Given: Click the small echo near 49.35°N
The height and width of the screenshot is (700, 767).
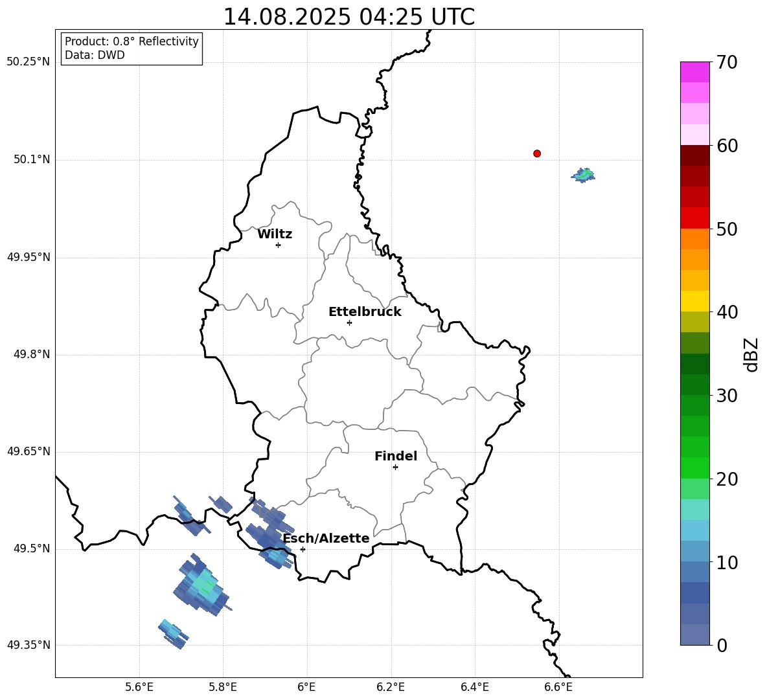Looking at the screenshot, I should tap(173, 633).
